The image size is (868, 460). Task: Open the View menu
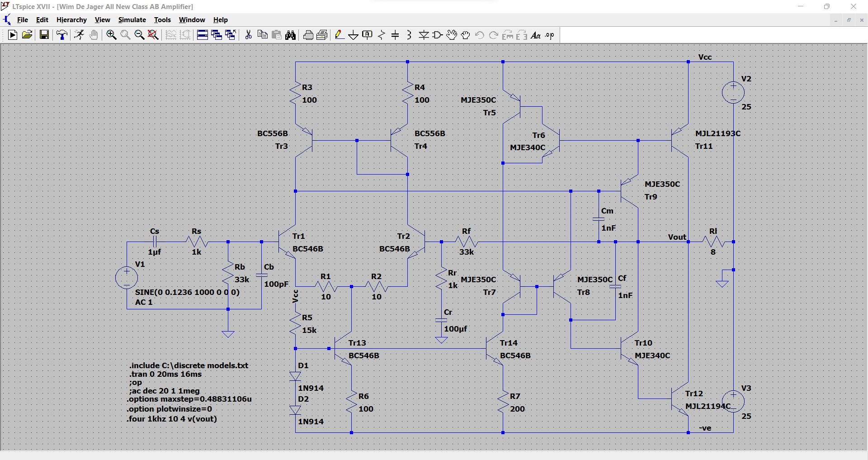click(102, 20)
